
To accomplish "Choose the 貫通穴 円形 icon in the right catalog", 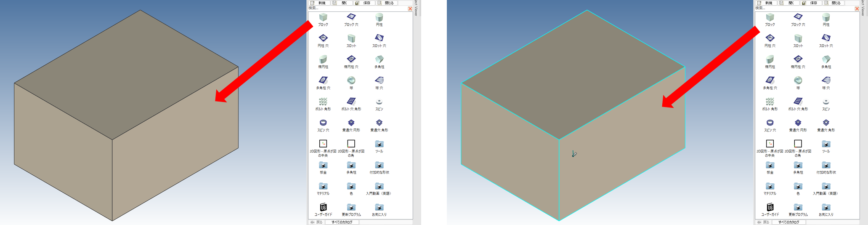I will [x=798, y=123].
